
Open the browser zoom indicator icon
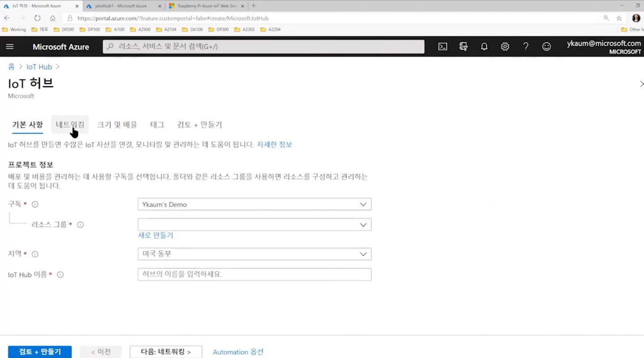pos(606,18)
